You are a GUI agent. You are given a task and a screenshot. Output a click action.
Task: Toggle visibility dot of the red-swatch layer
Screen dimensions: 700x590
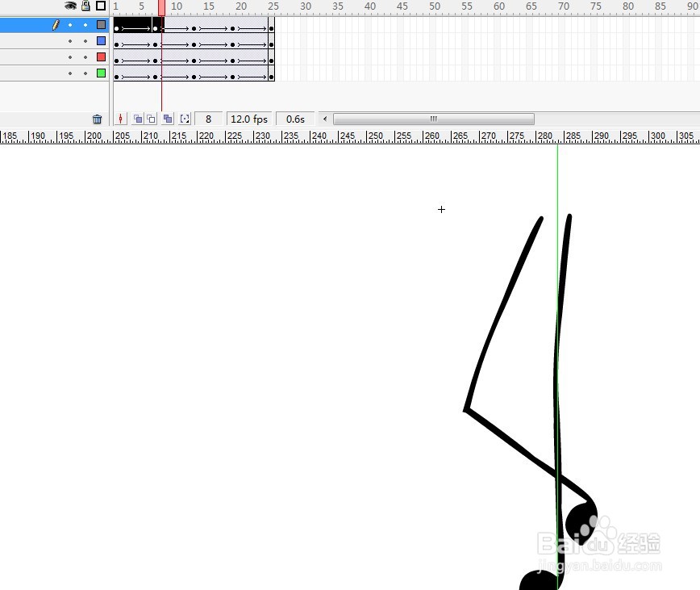pos(70,57)
